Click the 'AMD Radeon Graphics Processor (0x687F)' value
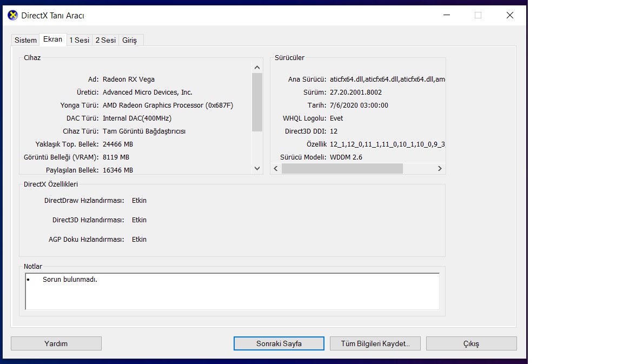This screenshot has height=364, width=623. pos(168,105)
